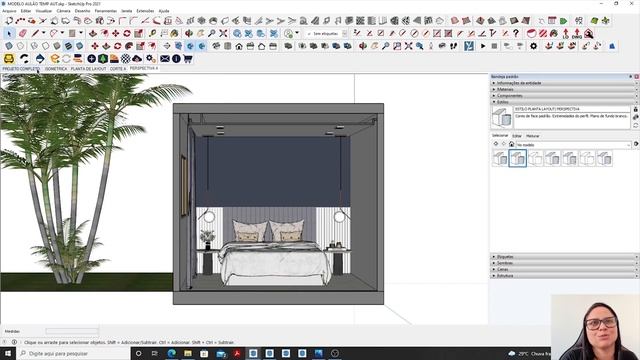640x360 pixels.
Task: Click the style name input field
Action: point(571,109)
